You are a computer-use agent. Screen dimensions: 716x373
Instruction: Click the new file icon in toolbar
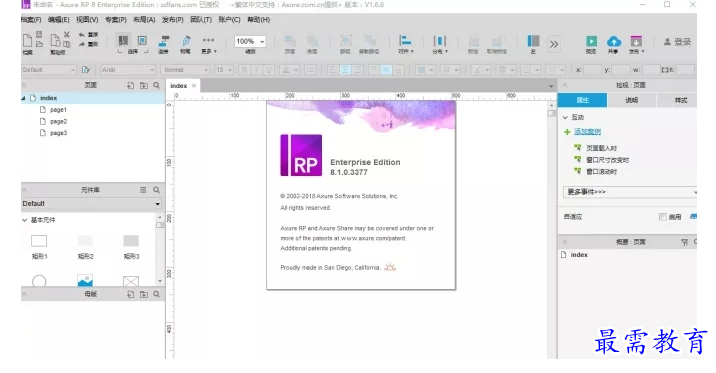tap(27, 40)
